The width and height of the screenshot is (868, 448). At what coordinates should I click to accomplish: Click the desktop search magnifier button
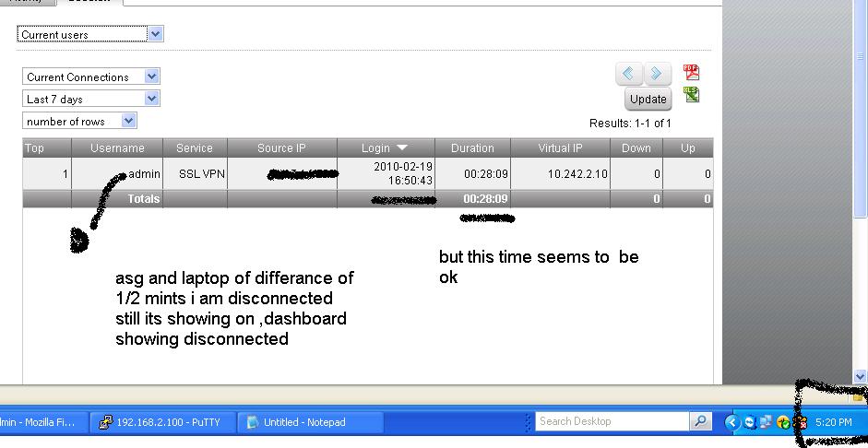point(700,421)
